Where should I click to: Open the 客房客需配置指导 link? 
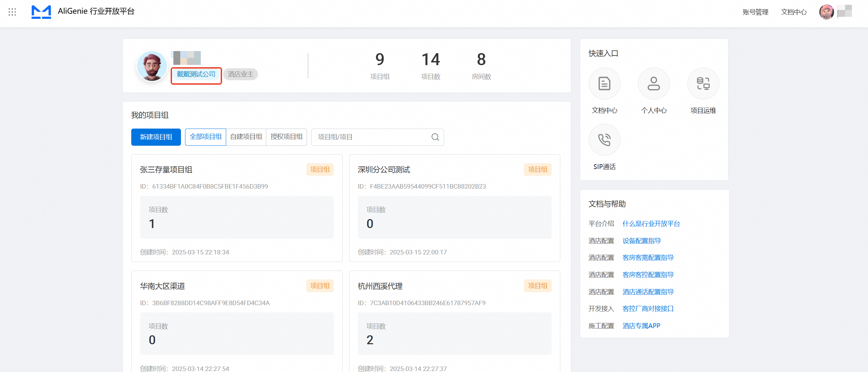tap(648, 257)
